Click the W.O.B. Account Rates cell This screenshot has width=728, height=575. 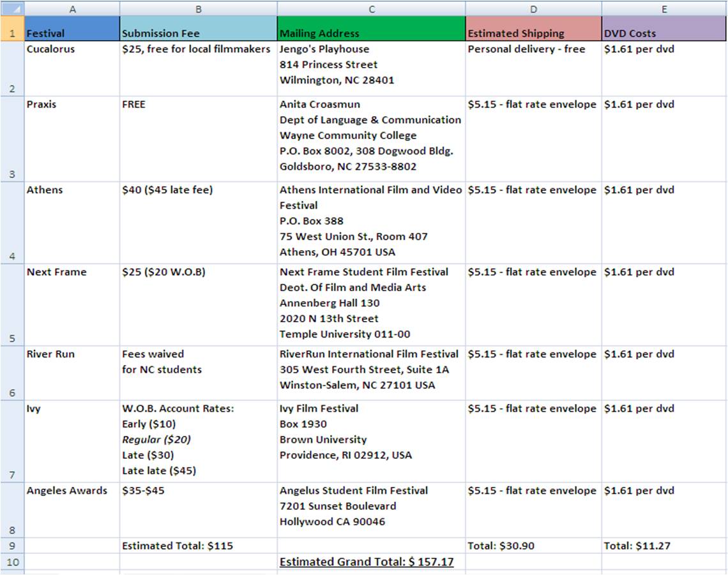(x=198, y=442)
